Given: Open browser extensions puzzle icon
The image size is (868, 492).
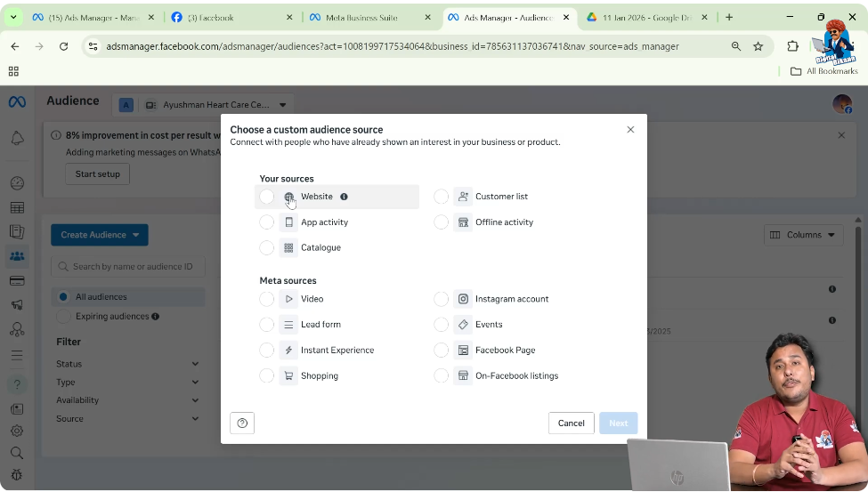Looking at the screenshot, I should pyautogui.click(x=792, y=46).
